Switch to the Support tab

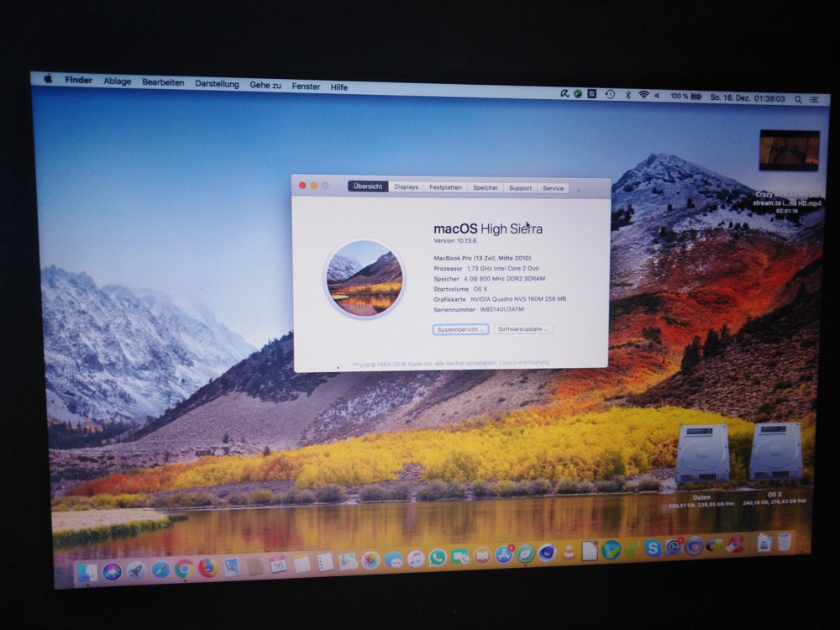point(520,188)
